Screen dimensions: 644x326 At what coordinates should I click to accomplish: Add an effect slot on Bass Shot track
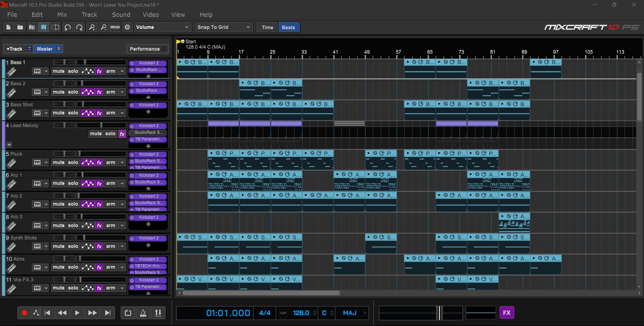(148, 112)
